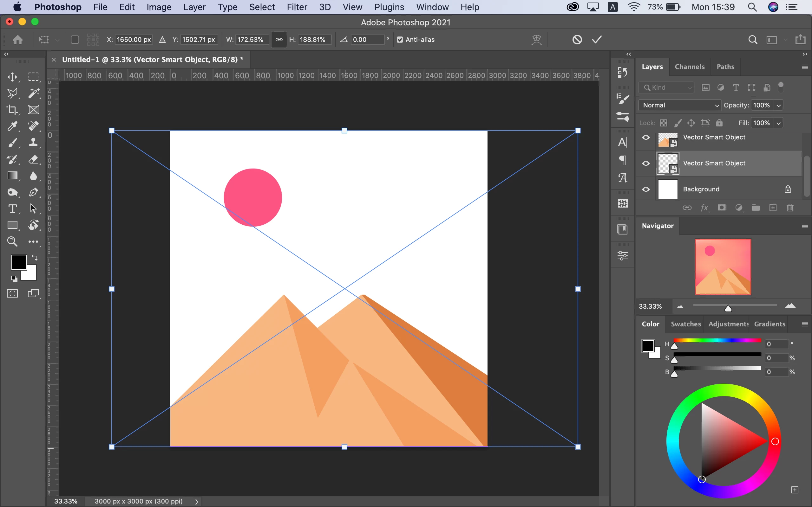Select the Pen tool
Screen dimensions: 812x507
33,192
